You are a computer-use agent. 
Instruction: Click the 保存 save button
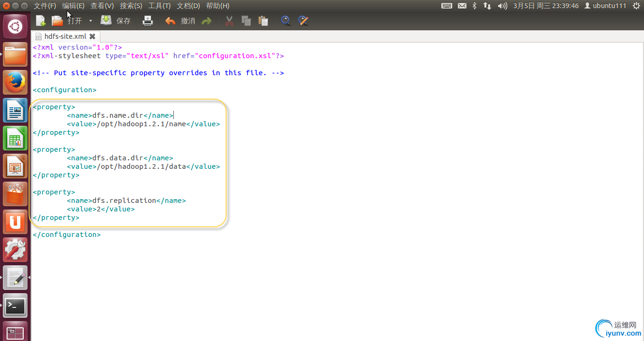click(x=116, y=21)
